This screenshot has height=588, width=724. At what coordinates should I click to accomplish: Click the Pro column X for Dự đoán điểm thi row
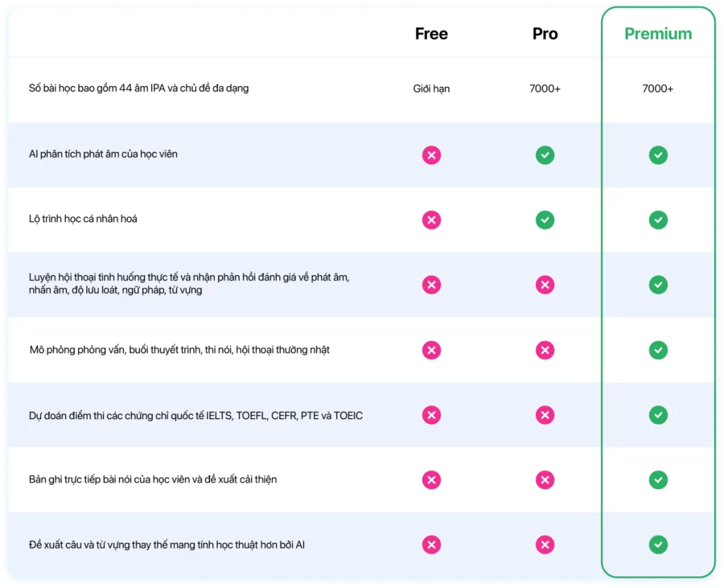(544, 415)
